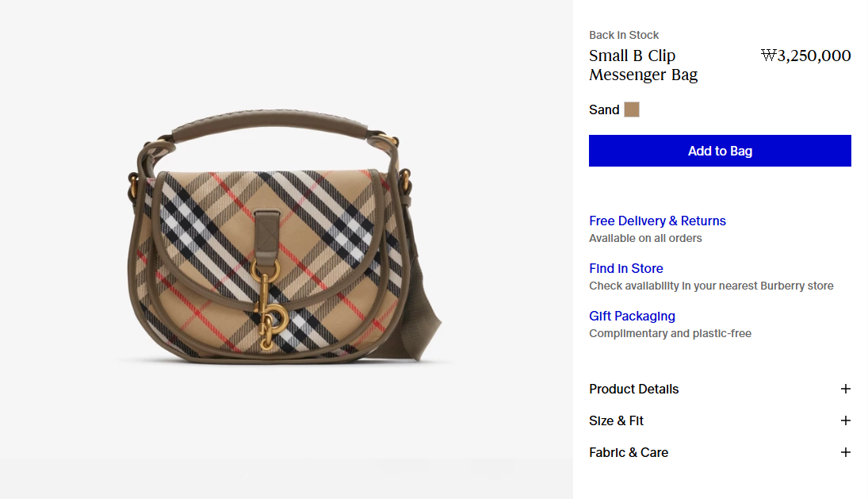868x499 pixels.
Task: Open the Gift Packaging link
Action: (x=632, y=316)
